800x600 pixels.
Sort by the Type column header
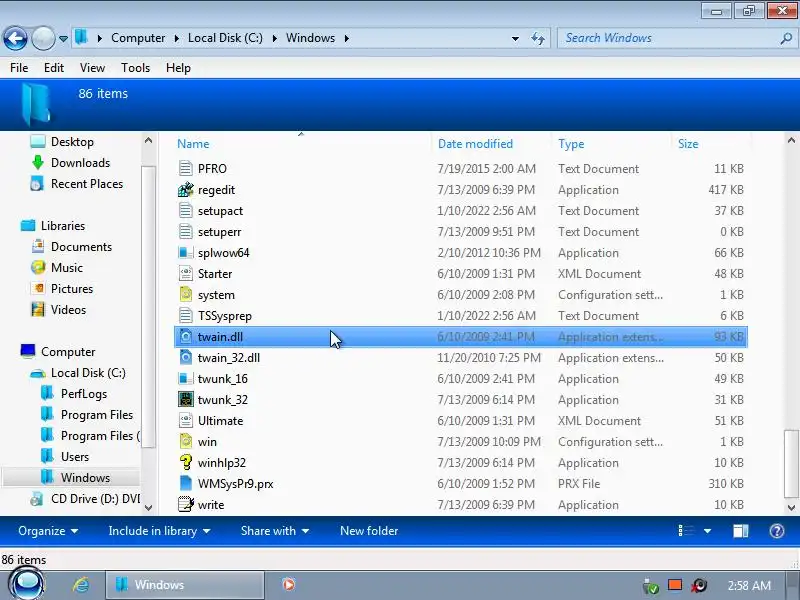[571, 144]
